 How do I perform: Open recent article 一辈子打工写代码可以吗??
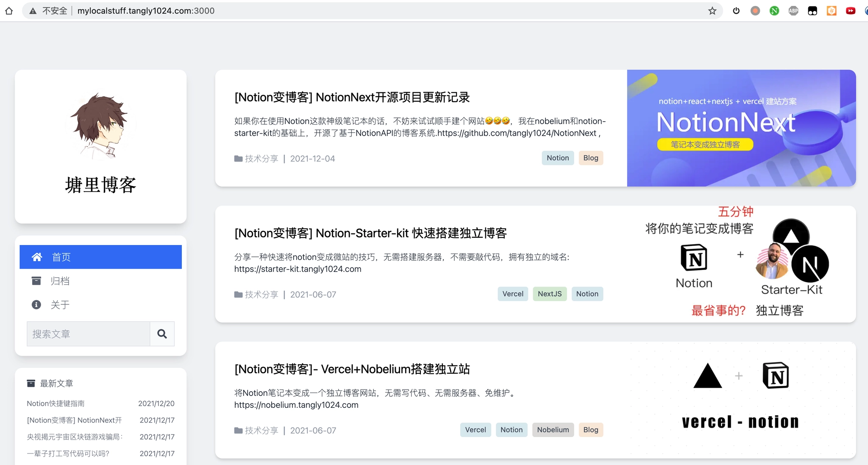(x=68, y=454)
